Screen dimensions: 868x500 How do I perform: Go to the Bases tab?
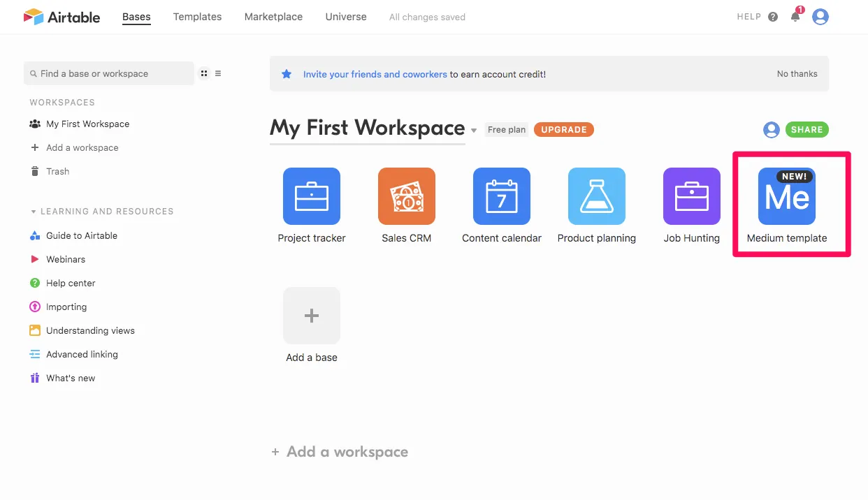point(136,17)
